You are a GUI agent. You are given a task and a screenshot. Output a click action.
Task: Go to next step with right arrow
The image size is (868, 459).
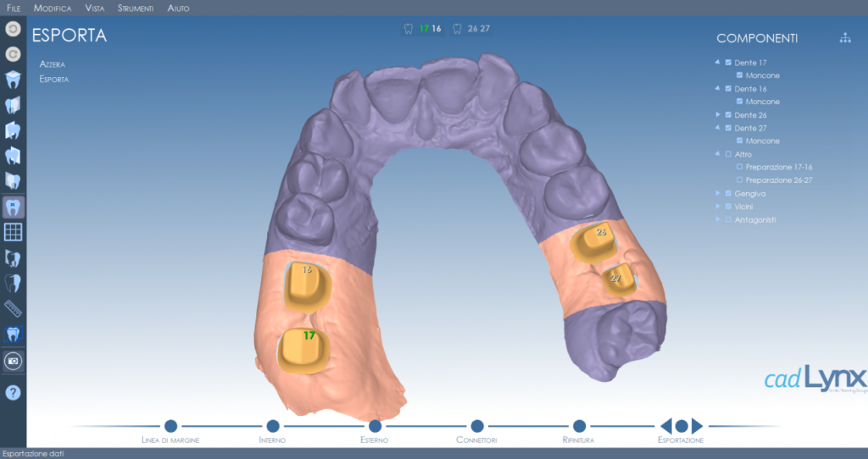698,426
